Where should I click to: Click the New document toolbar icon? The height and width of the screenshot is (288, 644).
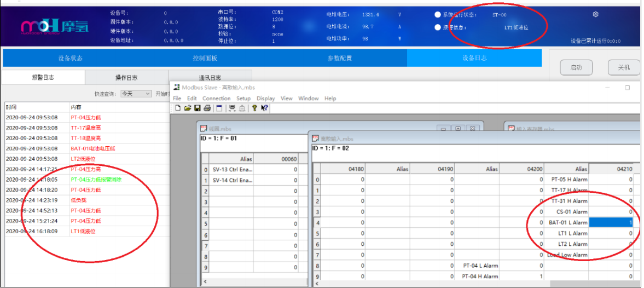pos(178,108)
